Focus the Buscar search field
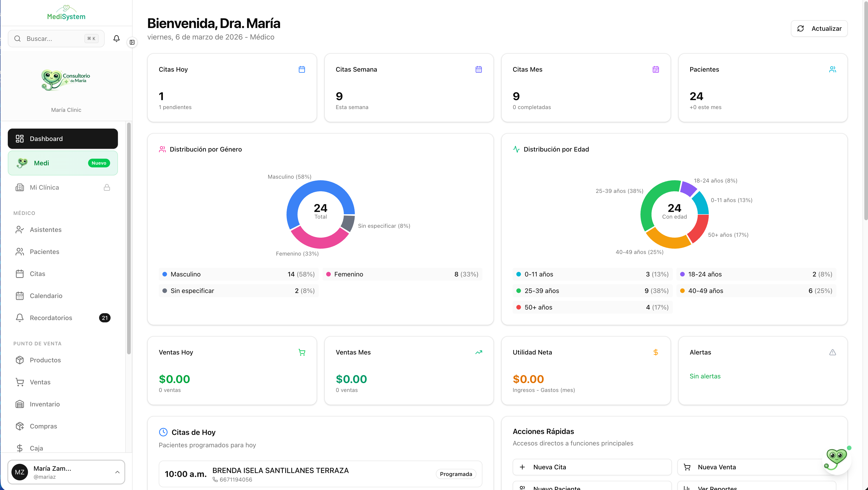The width and height of the screenshot is (868, 490). [x=56, y=38]
